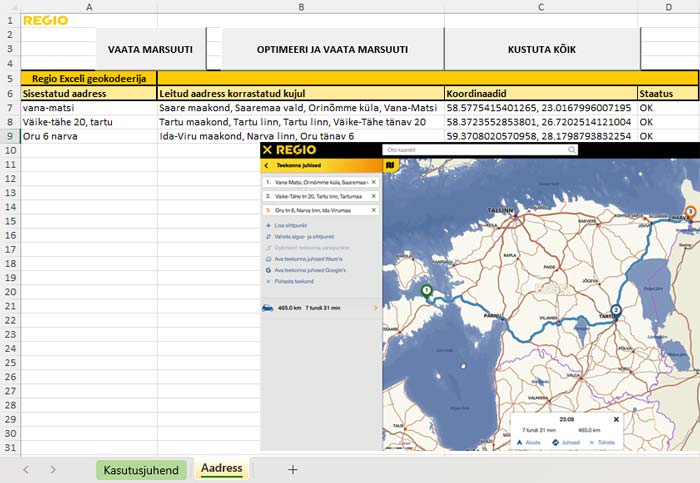Click the yellow map layers icon

(390, 165)
